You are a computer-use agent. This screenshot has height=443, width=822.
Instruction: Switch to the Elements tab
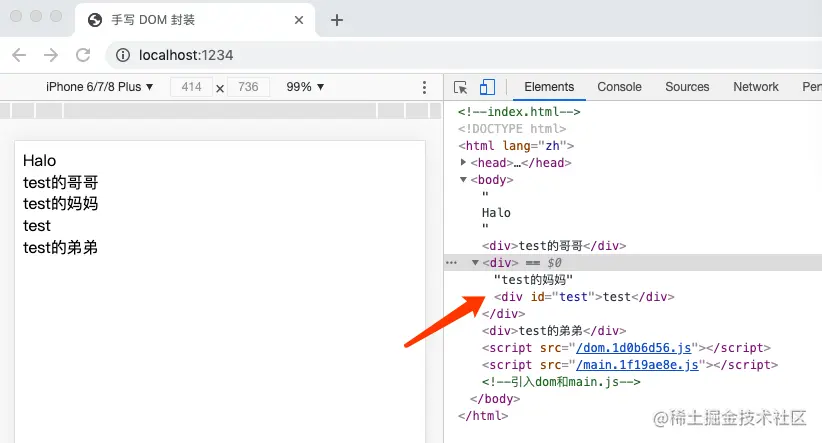pos(549,87)
